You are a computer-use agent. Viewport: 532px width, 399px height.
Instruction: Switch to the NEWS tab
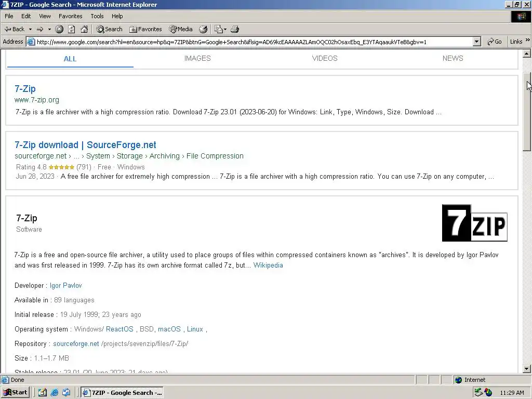pyautogui.click(x=453, y=58)
